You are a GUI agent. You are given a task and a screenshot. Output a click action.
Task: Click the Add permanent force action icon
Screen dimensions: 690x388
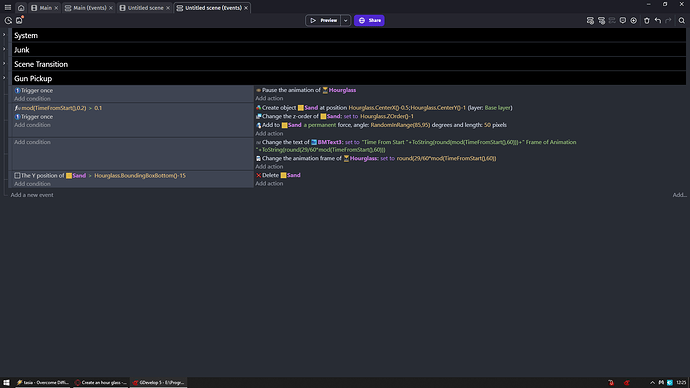click(x=258, y=125)
